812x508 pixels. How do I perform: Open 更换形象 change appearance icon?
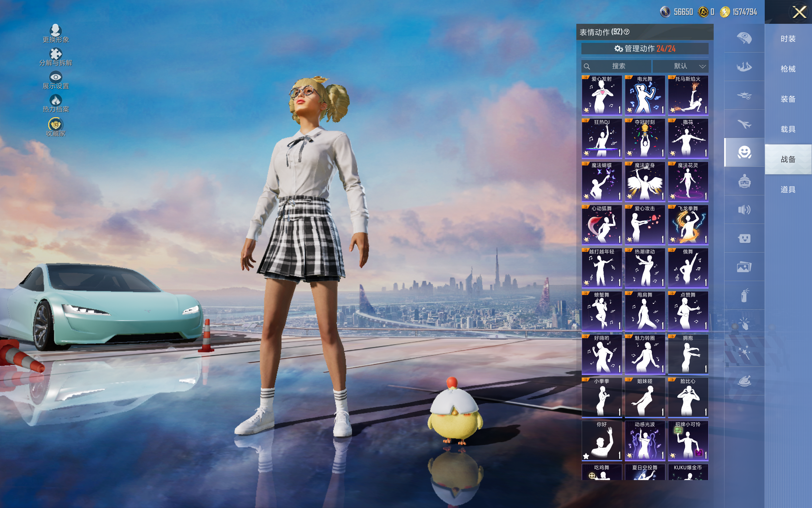pos(56,33)
